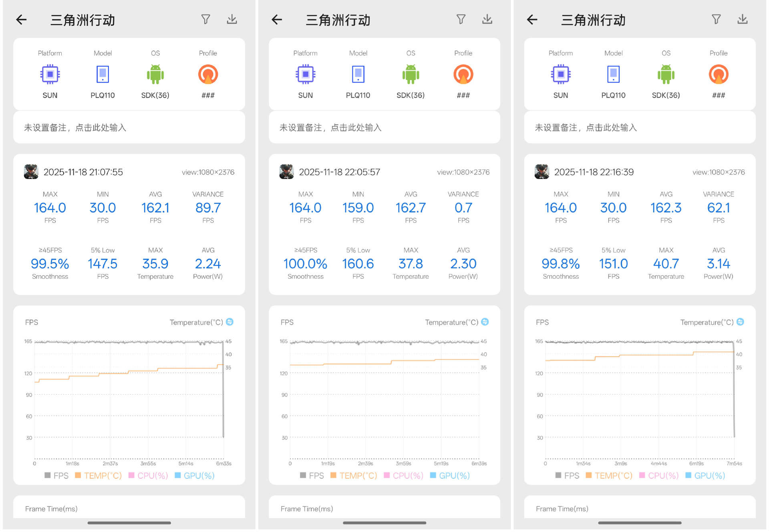This screenshot has width=769, height=532.
Task: Click Frame Time(ms) section in right panel
Action: pos(562,509)
